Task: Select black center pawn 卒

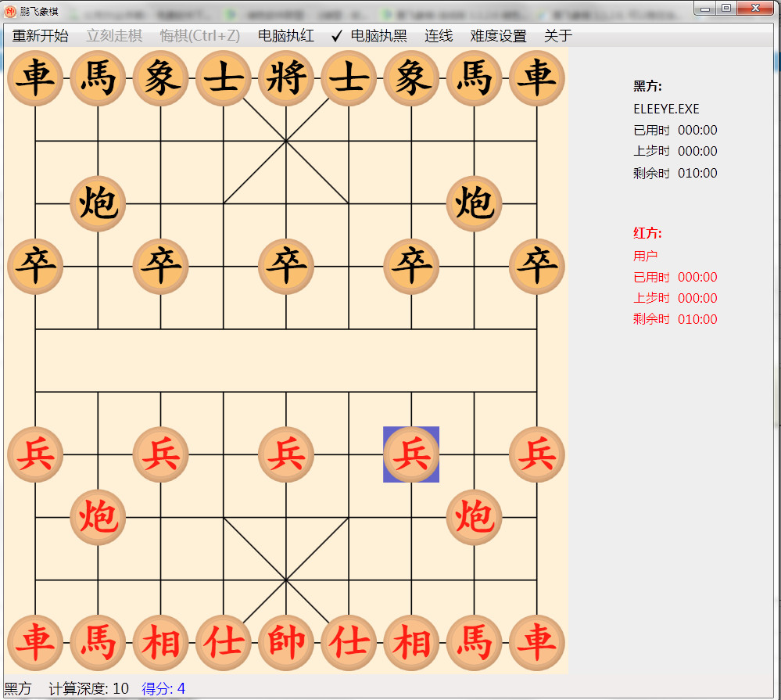Action: coord(286,266)
